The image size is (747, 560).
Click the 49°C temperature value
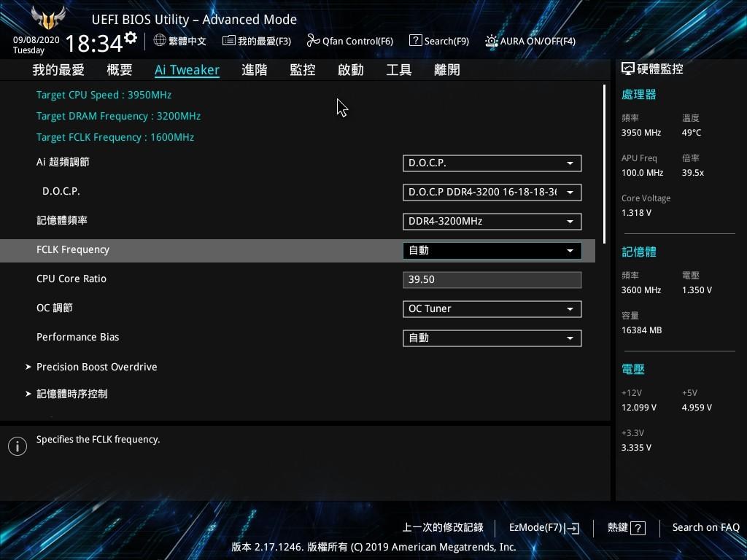692,133
